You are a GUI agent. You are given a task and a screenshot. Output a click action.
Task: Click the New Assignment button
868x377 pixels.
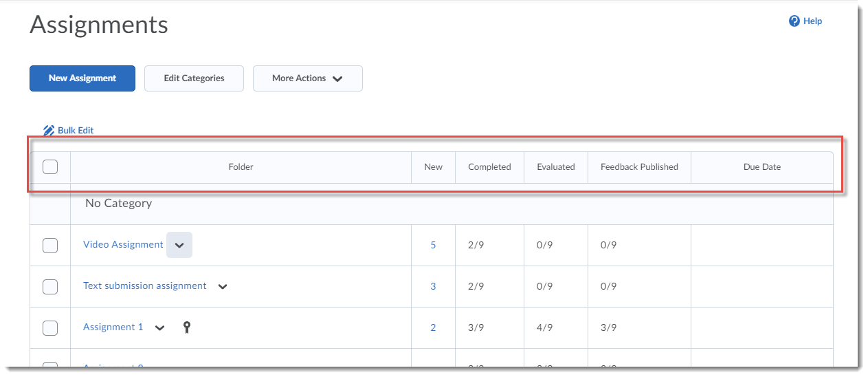[82, 78]
